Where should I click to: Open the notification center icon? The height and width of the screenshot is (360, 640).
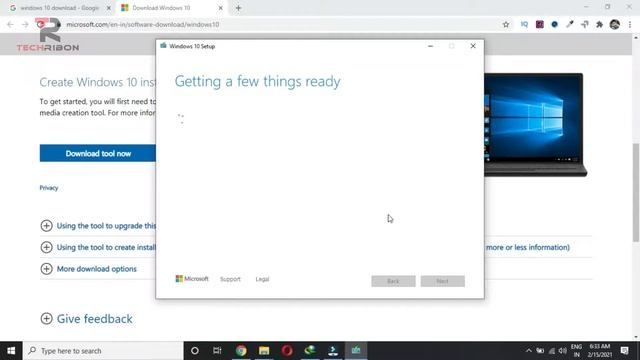point(624,351)
